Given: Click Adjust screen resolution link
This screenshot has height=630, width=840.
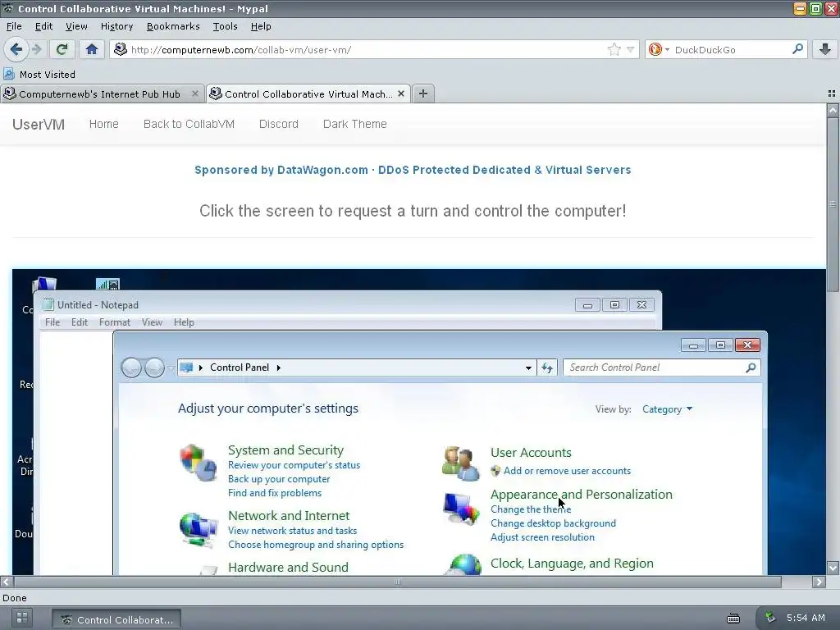Looking at the screenshot, I should point(542,537).
